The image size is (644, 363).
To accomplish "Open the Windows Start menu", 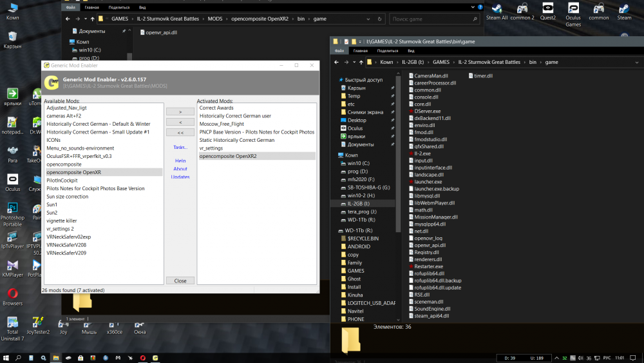I will click(5, 358).
